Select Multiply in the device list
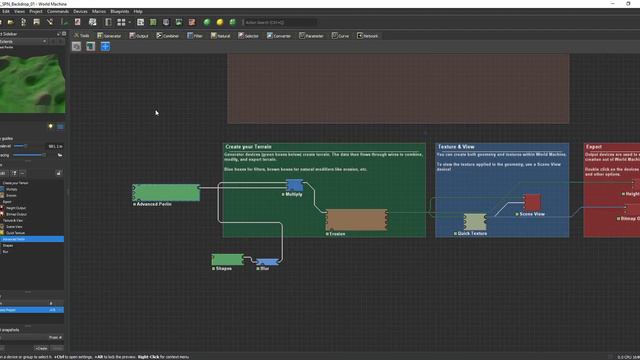The height and width of the screenshot is (360, 640). (x=32, y=189)
